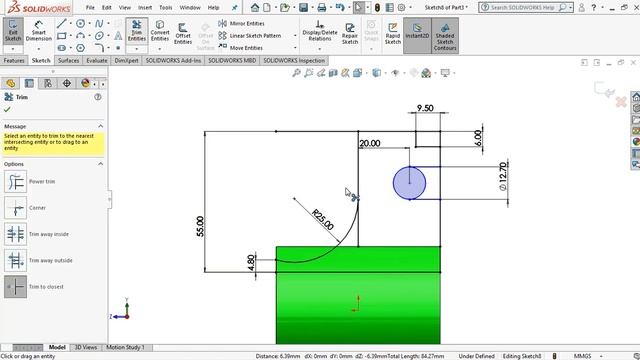Select the Power trim option
Viewport: 640px width, 360px height.
tap(16, 182)
